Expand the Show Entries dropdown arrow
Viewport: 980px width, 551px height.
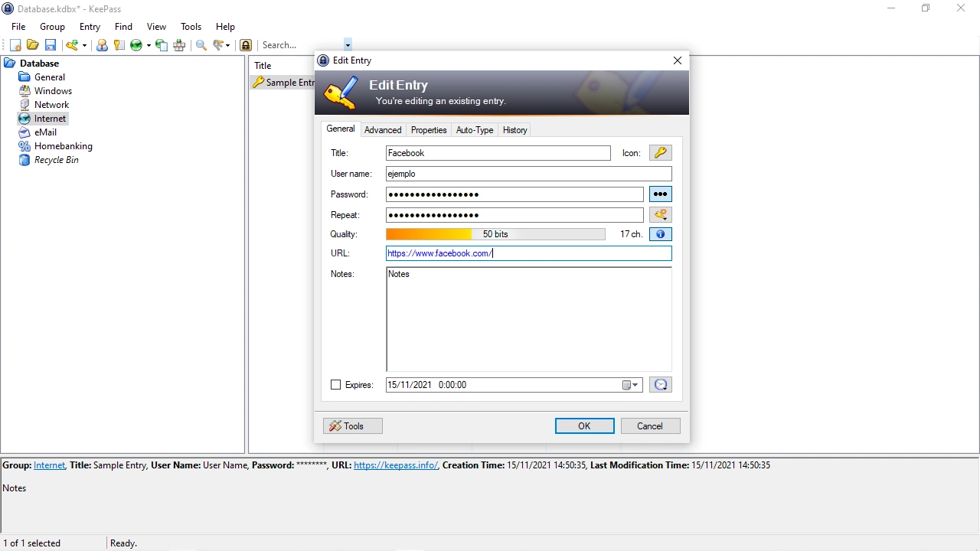tap(228, 45)
